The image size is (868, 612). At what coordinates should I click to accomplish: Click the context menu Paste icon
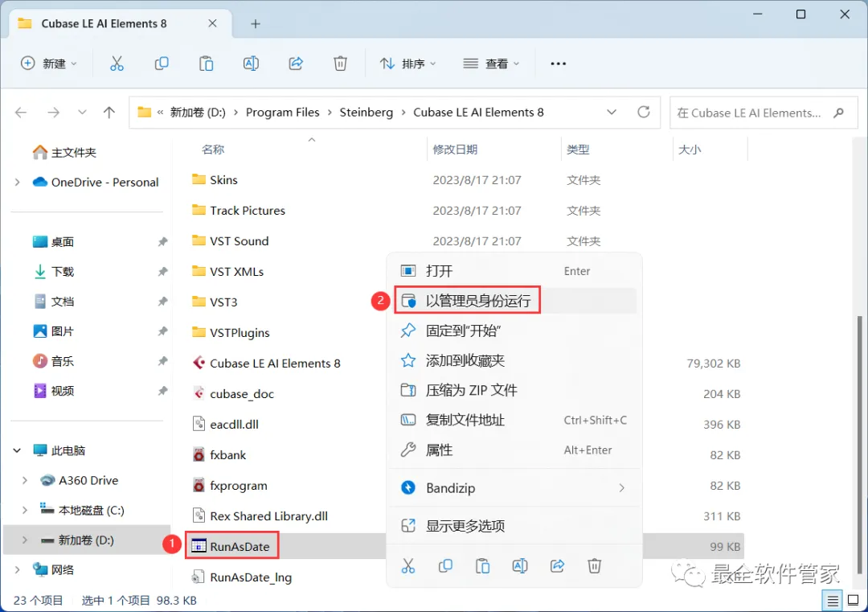[x=483, y=566]
